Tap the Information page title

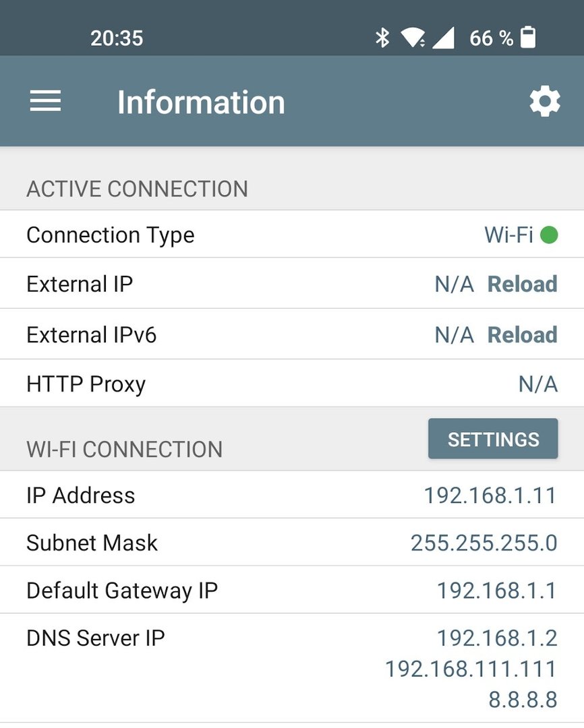point(201,102)
